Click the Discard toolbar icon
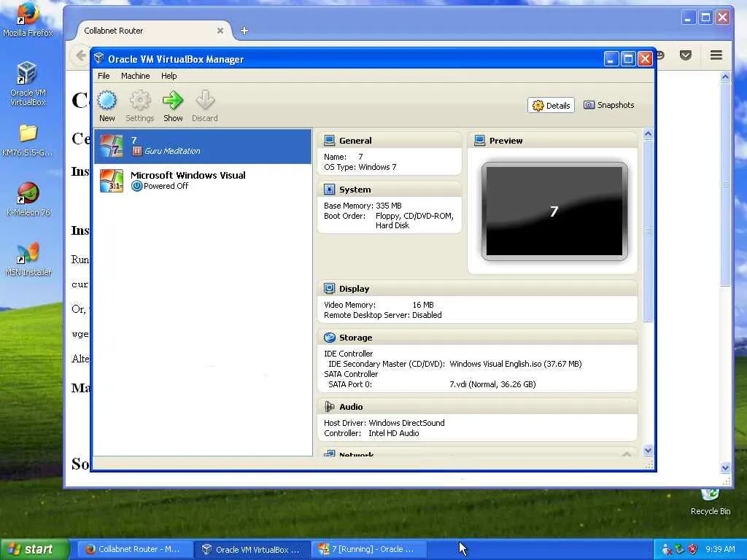Image resolution: width=747 pixels, height=560 pixels. coord(205,101)
